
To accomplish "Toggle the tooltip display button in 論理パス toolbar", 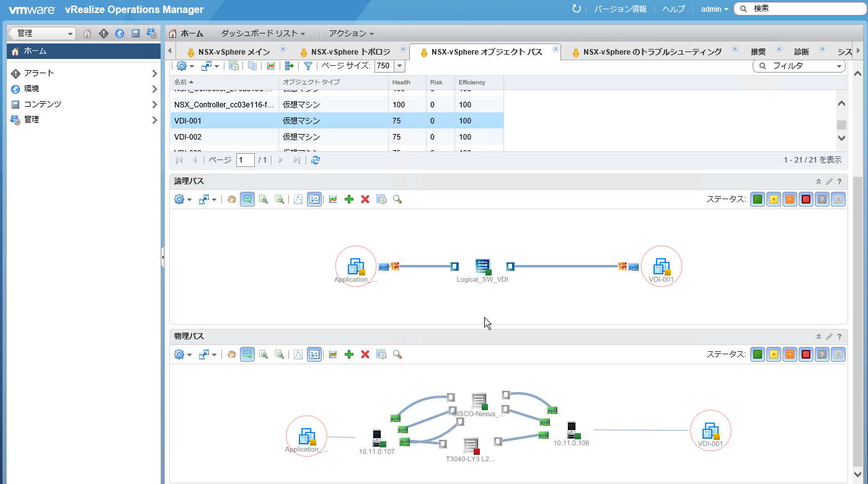I will coord(247,199).
